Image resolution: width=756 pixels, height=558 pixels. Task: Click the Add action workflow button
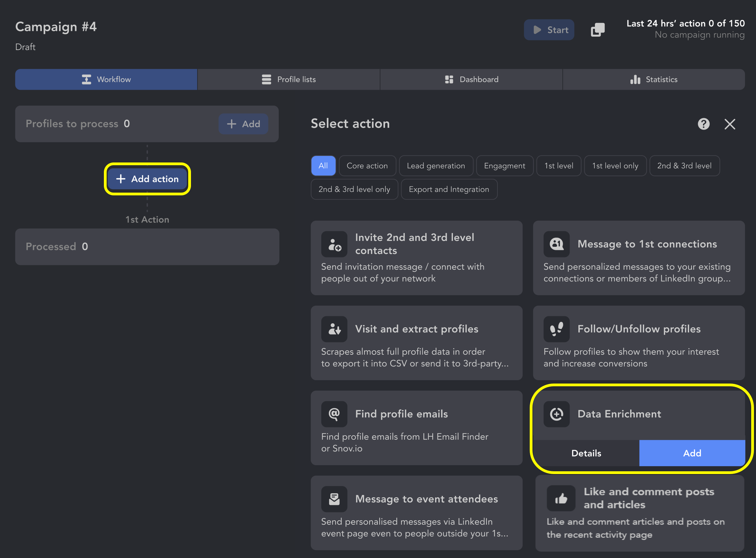click(147, 179)
